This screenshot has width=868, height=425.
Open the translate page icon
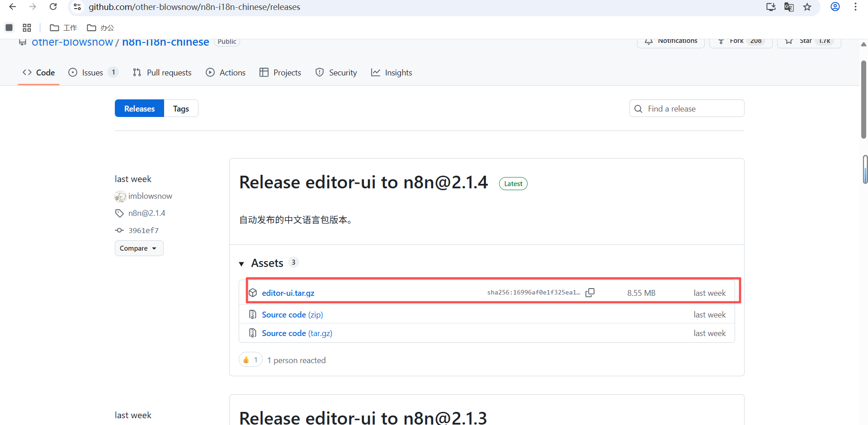tap(789, 7)
